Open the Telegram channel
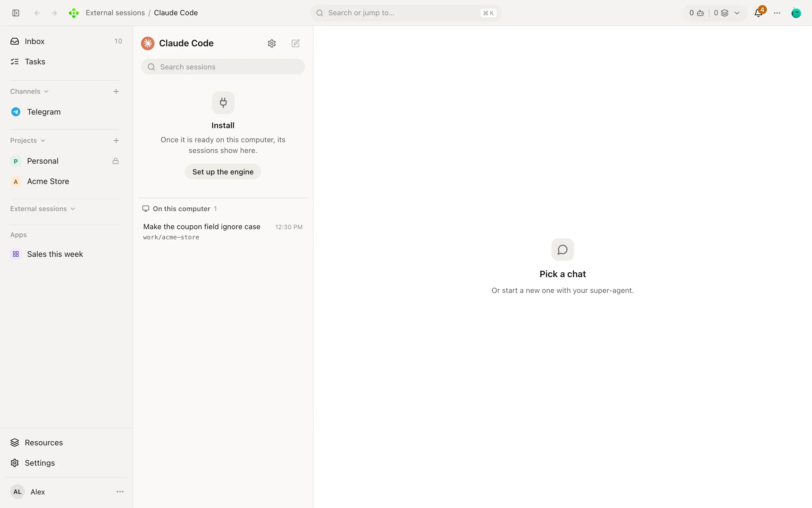Viewport: 812px width, 508px height. (66, 112)
